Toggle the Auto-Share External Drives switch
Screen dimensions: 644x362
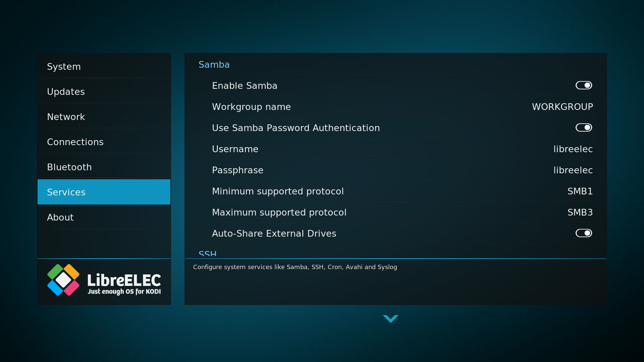click(584, 233)
